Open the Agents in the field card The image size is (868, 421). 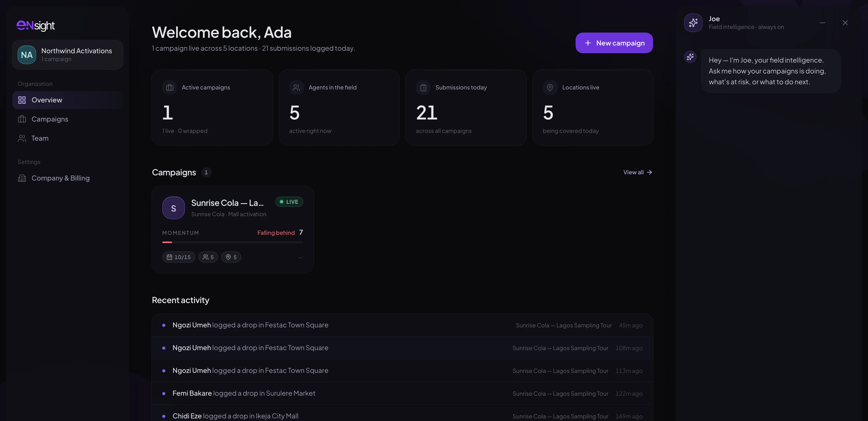tap(339, 108)
